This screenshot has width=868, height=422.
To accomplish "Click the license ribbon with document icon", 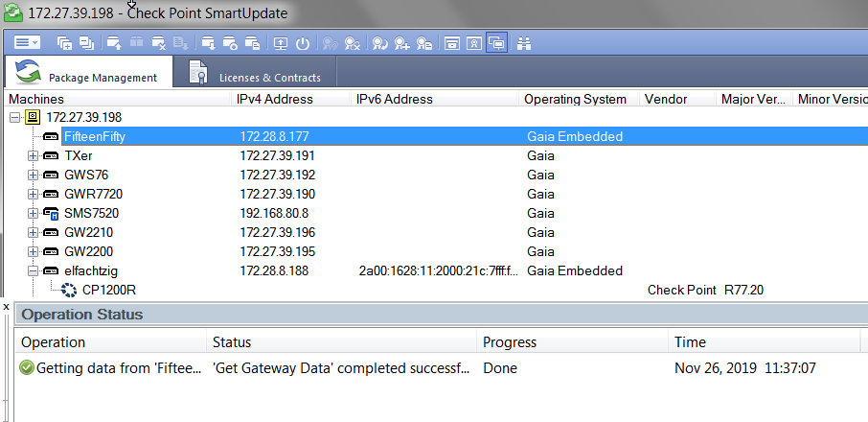I will click(x=424, y=43).
